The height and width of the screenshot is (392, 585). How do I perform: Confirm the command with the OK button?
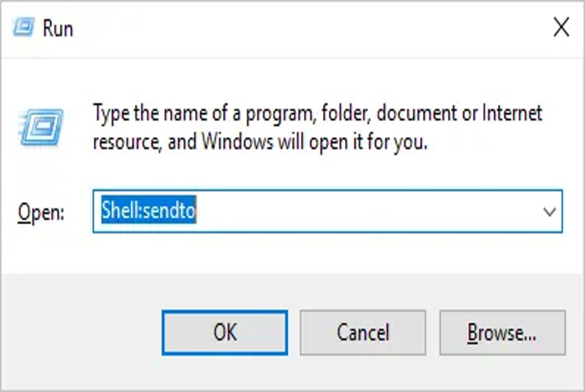tap(225, 332)
